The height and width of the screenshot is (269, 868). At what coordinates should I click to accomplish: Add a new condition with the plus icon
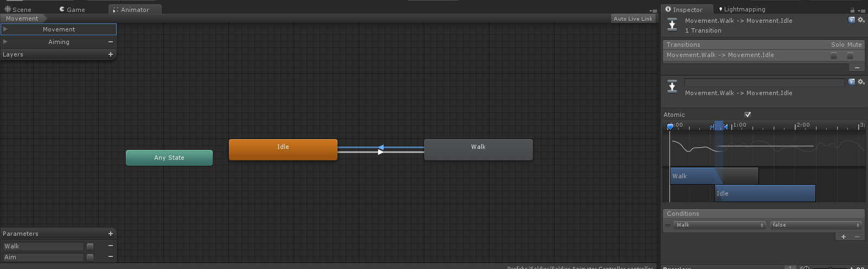pyautogui.click(x=844, y=237)
